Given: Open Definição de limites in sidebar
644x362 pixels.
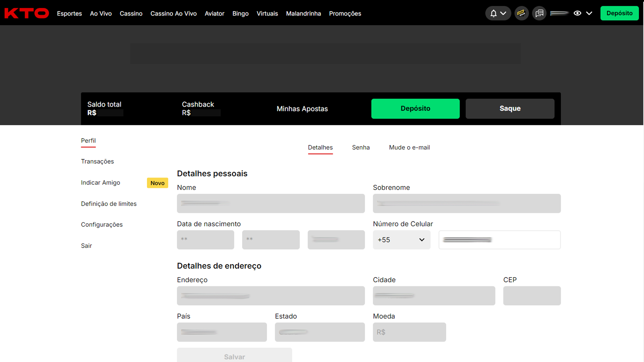Looking at the screenshot, I should pos(109,204).
